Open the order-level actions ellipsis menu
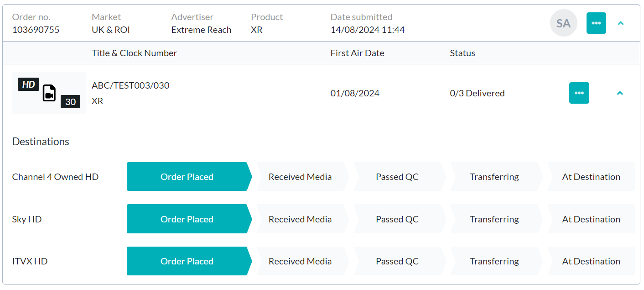The height and width of the screenshot is (290, 644). (x=596, y=23)
